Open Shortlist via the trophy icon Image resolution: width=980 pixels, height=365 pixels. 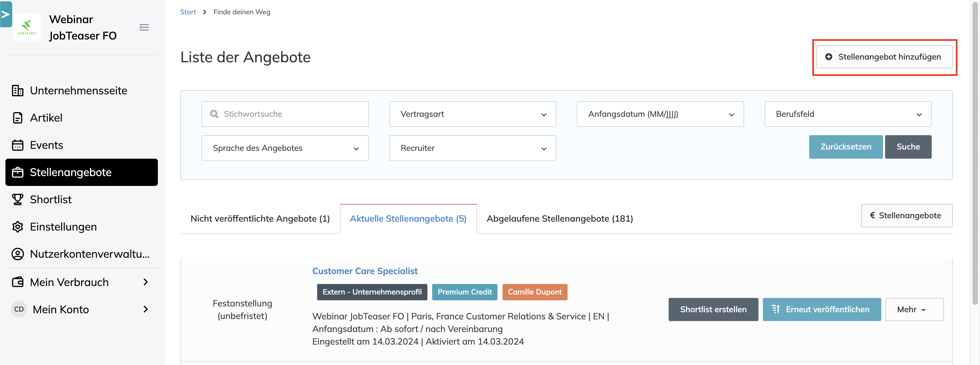(x=18, y=199)
